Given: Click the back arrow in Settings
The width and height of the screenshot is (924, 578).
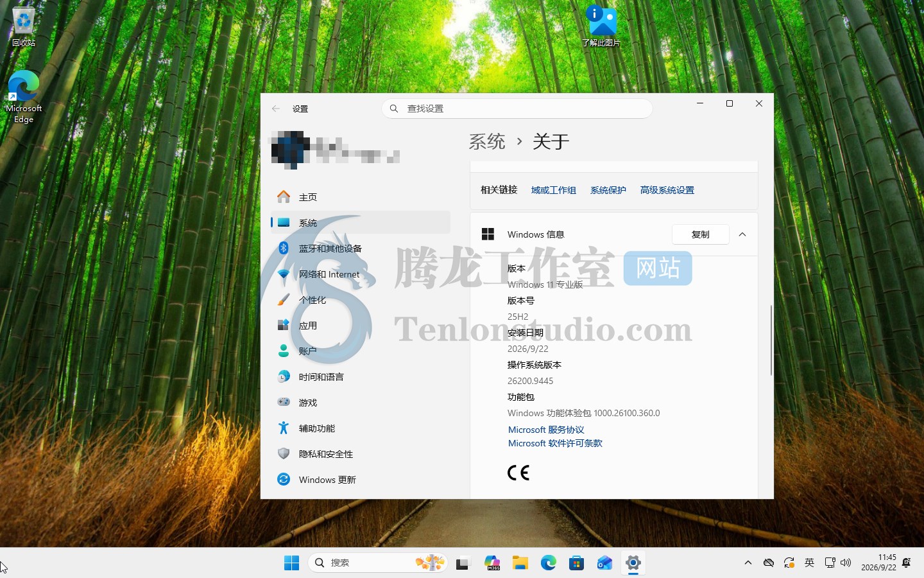Looking at the screenshot, I should pyautogui.click(x=276, y=109).
